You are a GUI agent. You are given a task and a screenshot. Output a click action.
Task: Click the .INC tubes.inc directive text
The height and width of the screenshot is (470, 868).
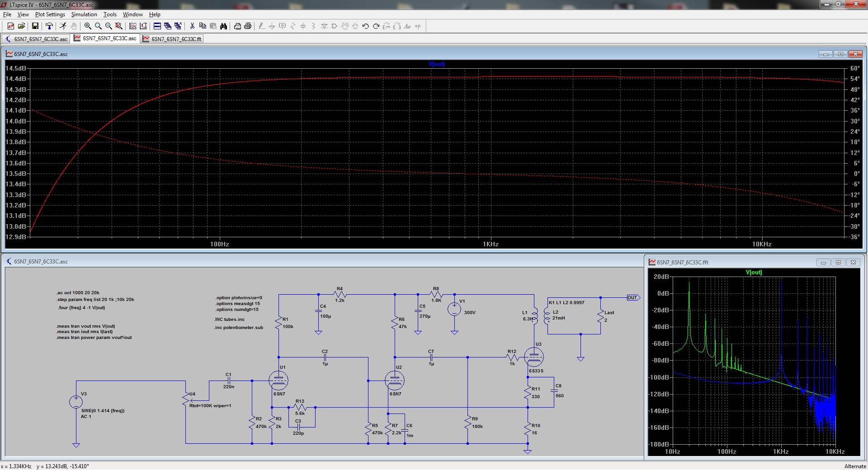(229, 319)
